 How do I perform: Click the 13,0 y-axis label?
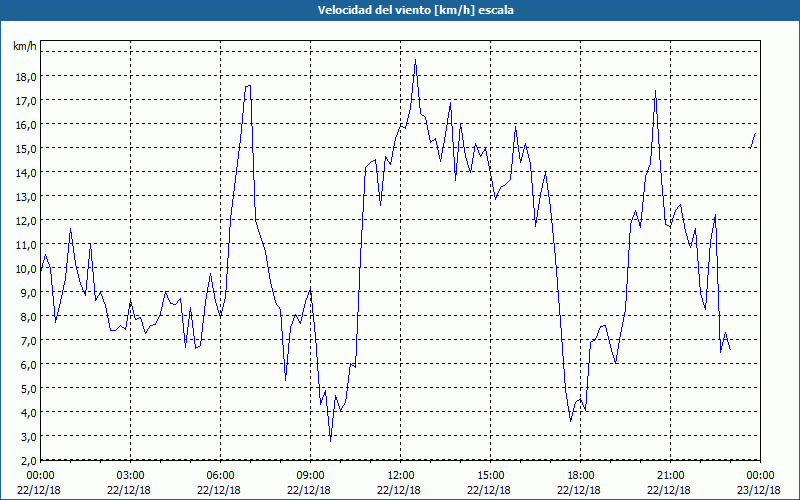click(x=26, y=197)
